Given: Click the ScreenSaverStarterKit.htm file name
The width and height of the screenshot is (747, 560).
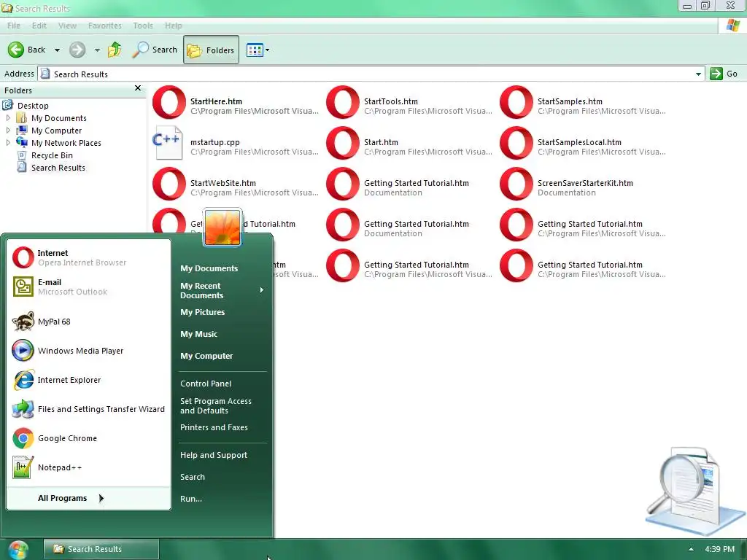Looking at the screenshot, I should tap(585, 183).
